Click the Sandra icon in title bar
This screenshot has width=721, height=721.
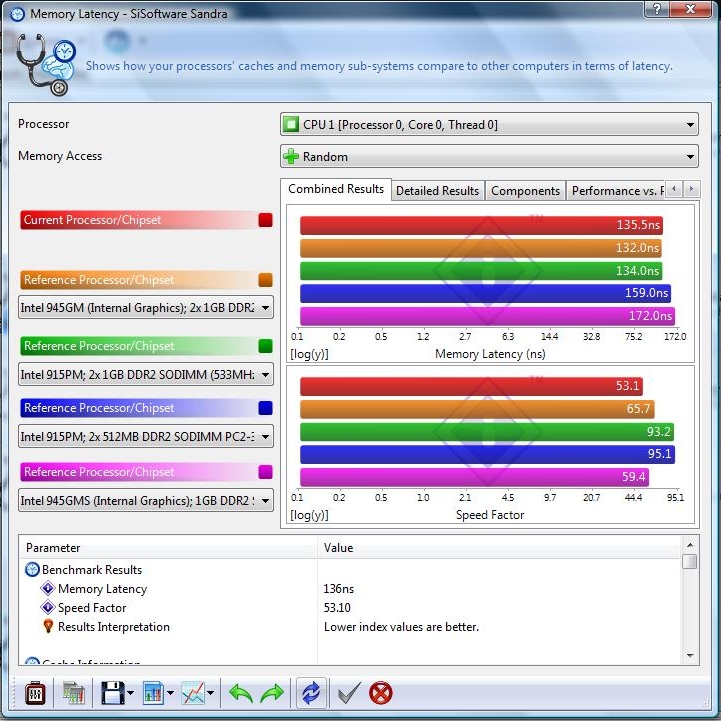pyautogui.click(x=17, y=14)
